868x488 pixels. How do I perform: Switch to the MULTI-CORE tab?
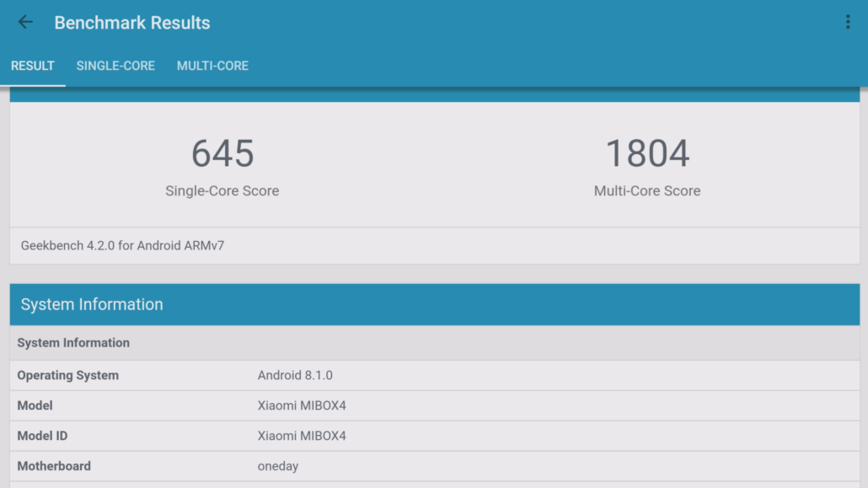pos(212,66)
